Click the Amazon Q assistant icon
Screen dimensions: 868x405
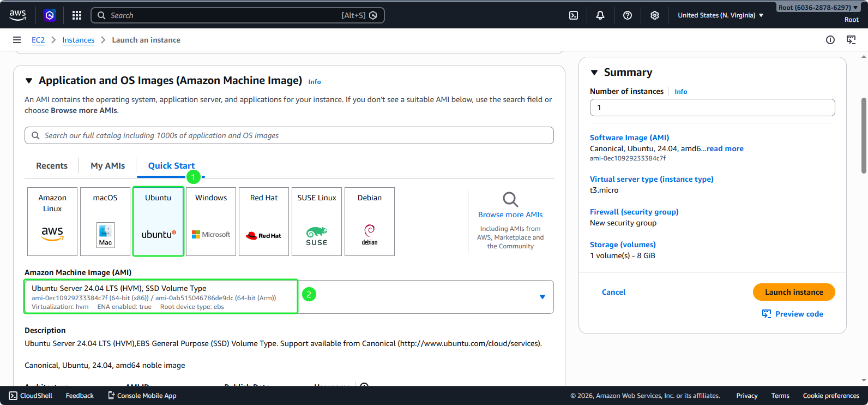point(50,15)
